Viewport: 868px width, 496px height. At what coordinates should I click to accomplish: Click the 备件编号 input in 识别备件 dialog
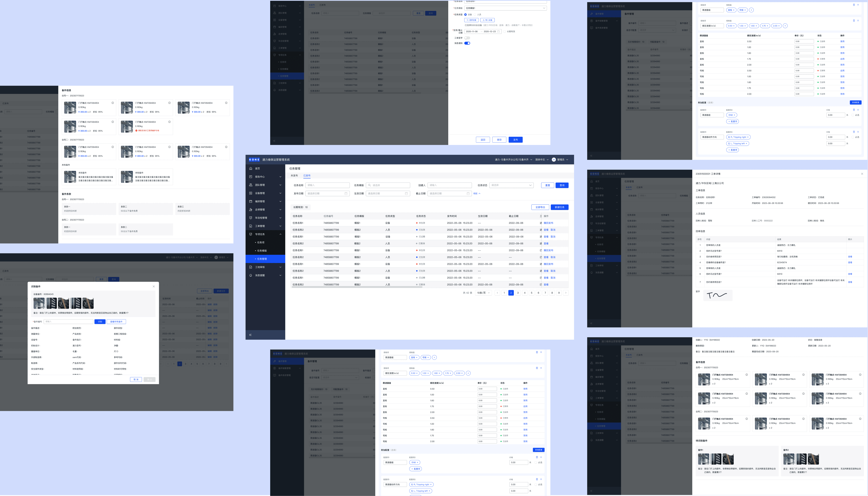[x=68, y=322]
